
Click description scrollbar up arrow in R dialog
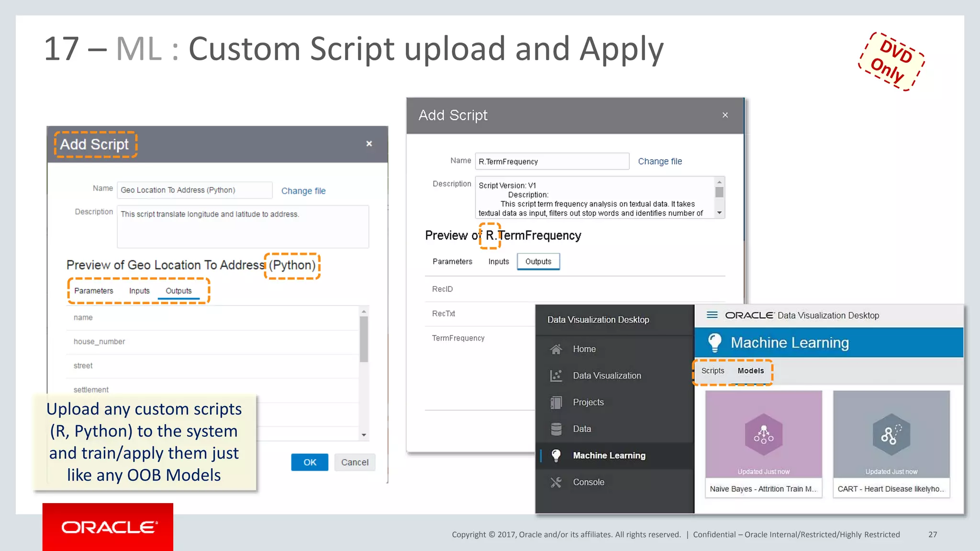(719, 182)
